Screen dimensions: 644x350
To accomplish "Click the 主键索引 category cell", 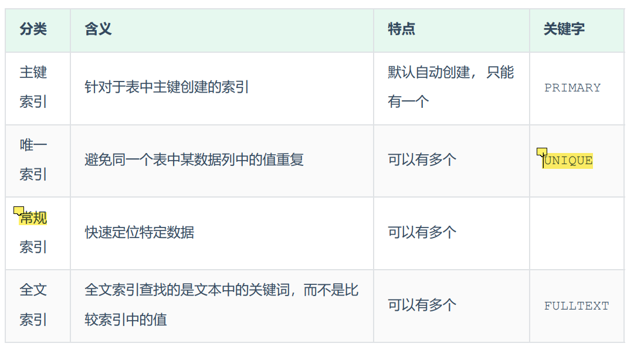I will pos(33,87).
